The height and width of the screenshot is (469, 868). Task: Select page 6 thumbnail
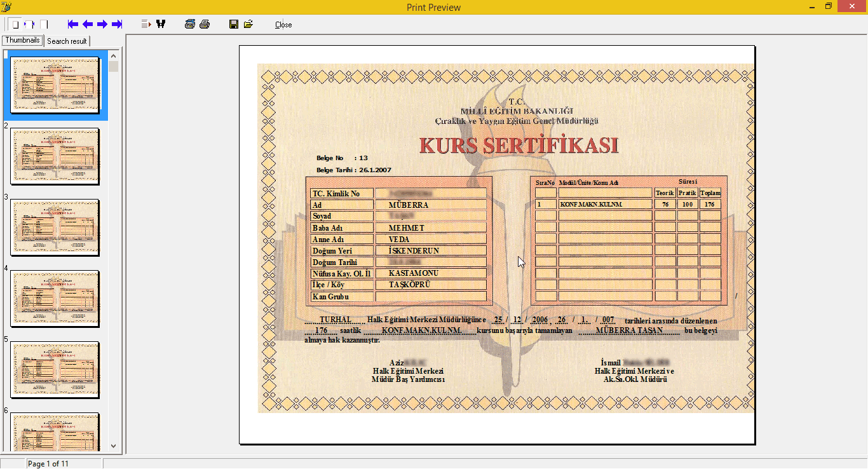(x=55, y=432)
